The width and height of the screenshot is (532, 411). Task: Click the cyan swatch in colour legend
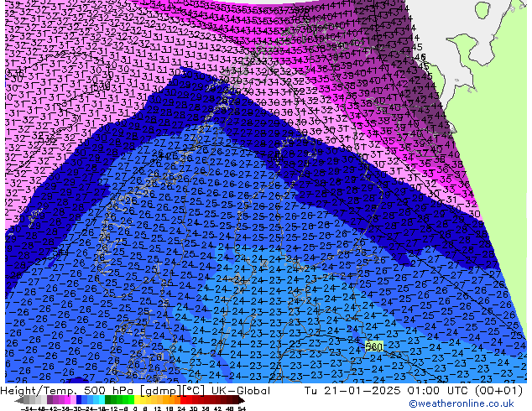click(102, 400)
